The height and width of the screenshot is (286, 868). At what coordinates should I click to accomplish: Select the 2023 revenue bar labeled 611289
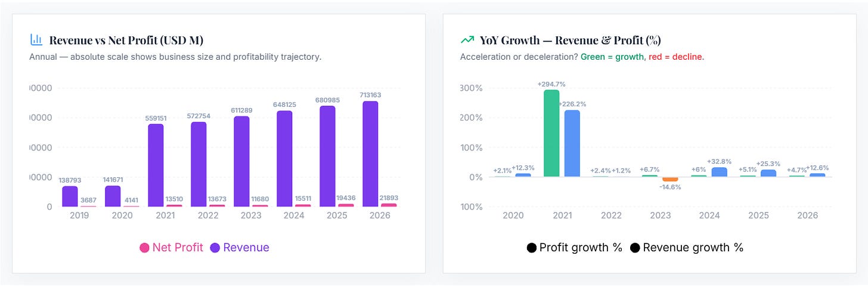[241, 161]
